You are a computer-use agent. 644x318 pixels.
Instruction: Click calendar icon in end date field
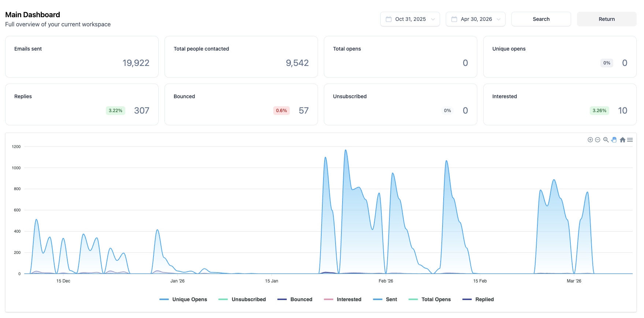coord(454,19)
